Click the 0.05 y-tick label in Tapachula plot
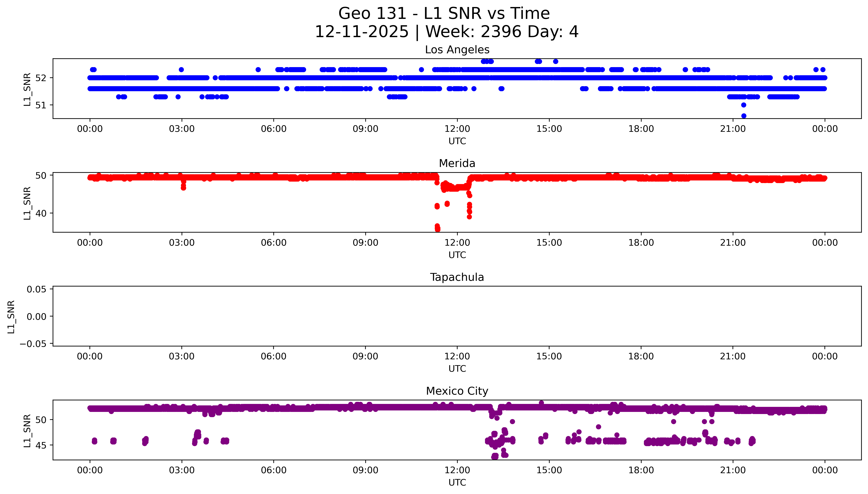This screenshot has height=494, width=868. pos(36,289)
